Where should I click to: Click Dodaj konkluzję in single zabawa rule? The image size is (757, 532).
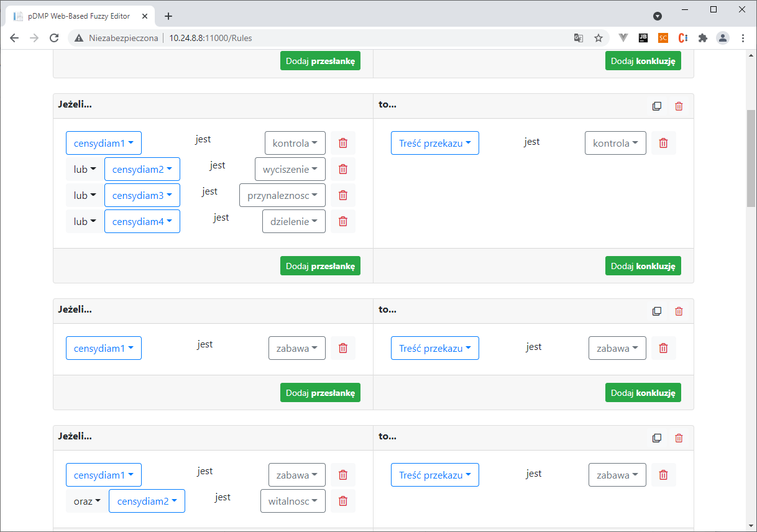(643, 393)
